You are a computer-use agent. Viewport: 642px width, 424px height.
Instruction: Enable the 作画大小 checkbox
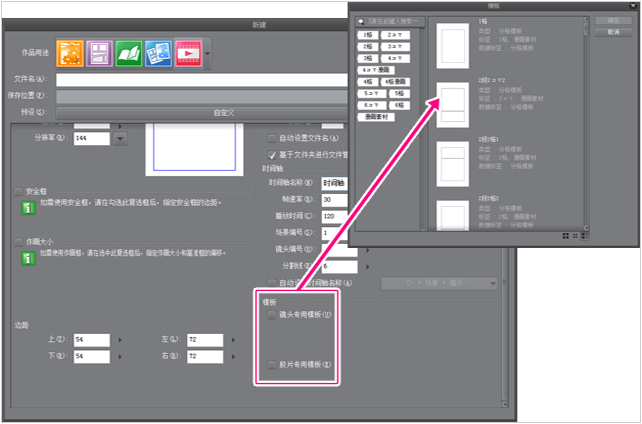tap(18, 242)
